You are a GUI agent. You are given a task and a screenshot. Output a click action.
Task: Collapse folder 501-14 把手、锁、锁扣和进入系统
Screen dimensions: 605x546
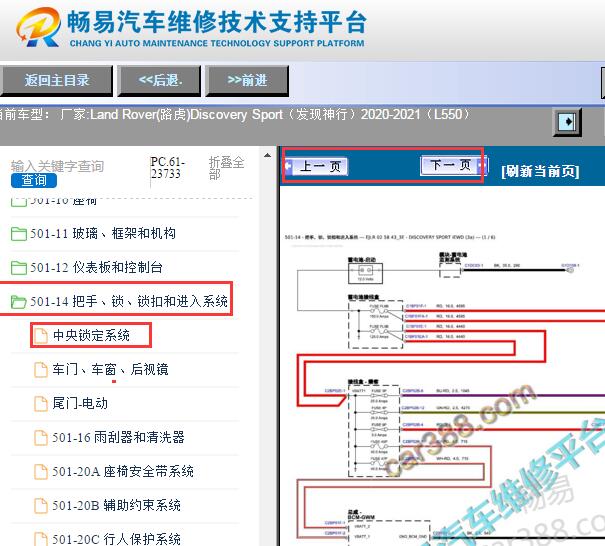[x=129, y=301]
